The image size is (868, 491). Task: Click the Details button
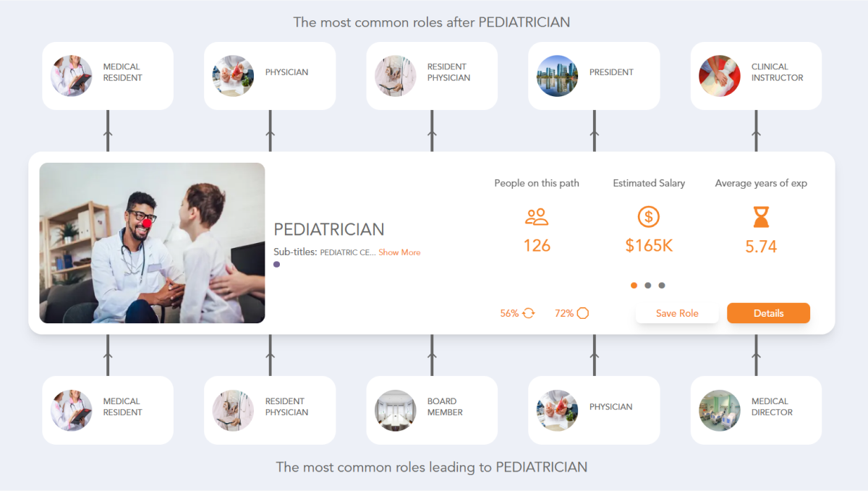[768, 313]
